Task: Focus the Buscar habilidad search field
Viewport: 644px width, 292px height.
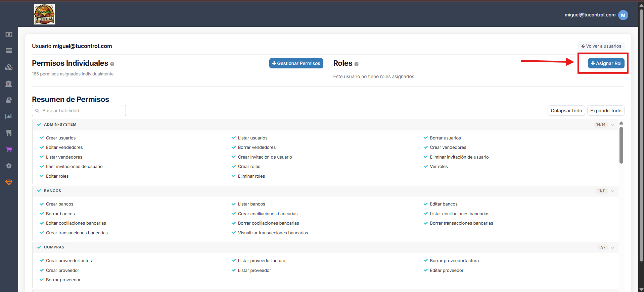Action: (x=79, y=111)
